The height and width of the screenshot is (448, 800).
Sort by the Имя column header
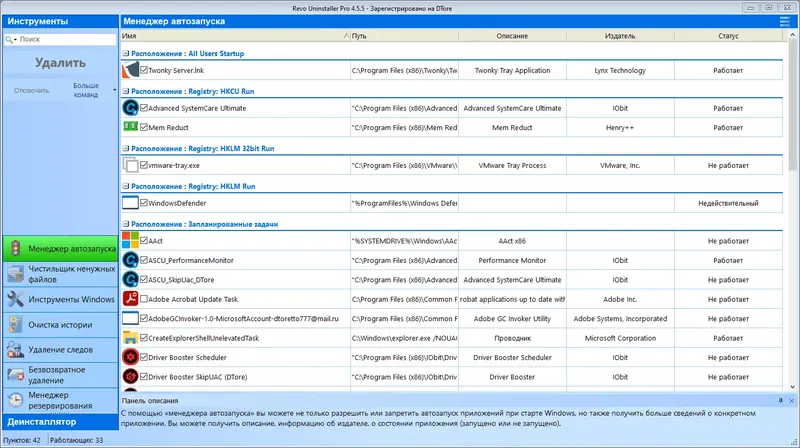point(235,36)
